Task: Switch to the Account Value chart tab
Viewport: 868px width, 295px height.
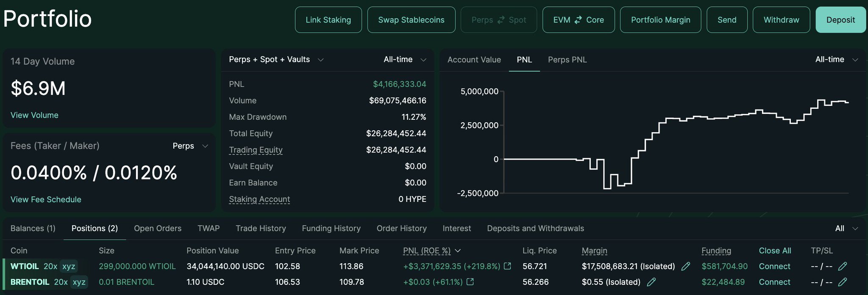Action: coord(474,60)
